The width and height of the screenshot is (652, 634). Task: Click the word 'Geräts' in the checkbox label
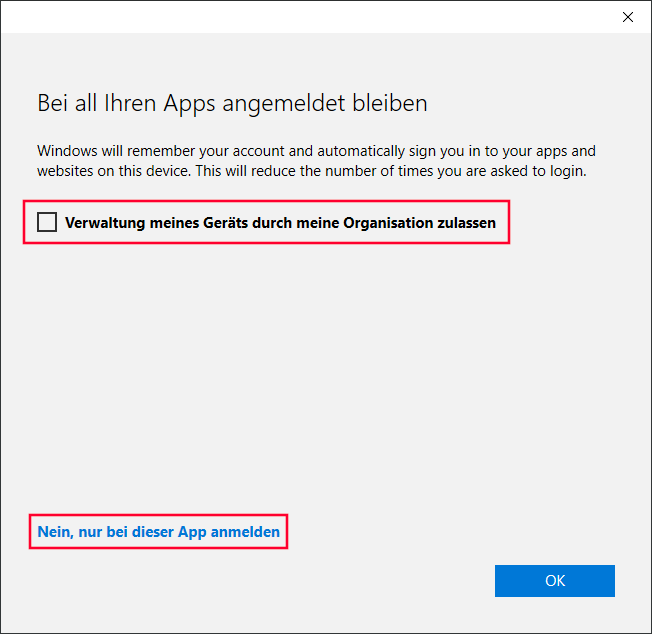coord(206,223)
